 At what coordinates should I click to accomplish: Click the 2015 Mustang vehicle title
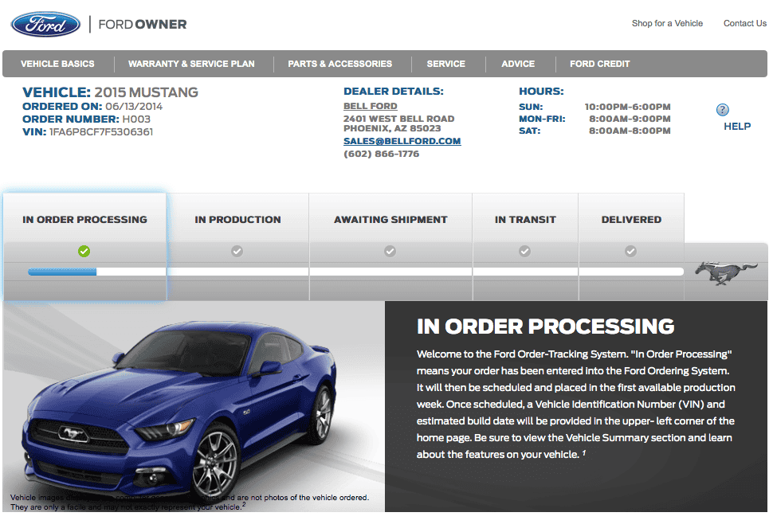(x=146, y=92)
